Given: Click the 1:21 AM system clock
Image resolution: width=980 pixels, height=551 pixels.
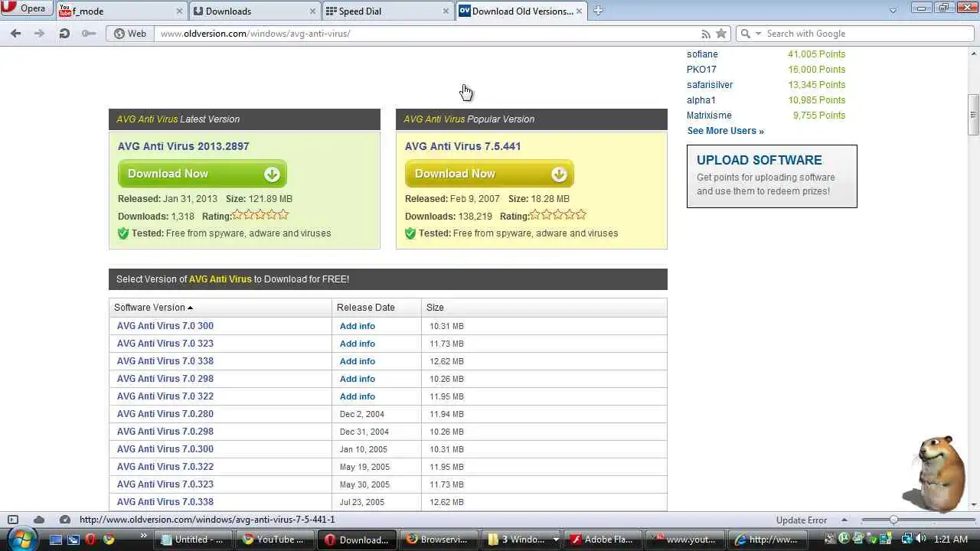Looking at the screenshot, I should click(x=951, y=540).
